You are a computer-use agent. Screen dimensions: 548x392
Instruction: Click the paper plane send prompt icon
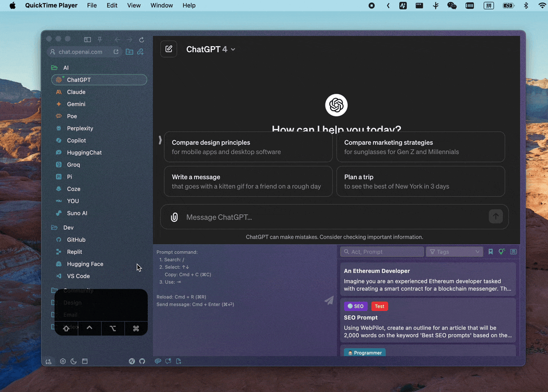click(x=329, y=300)
